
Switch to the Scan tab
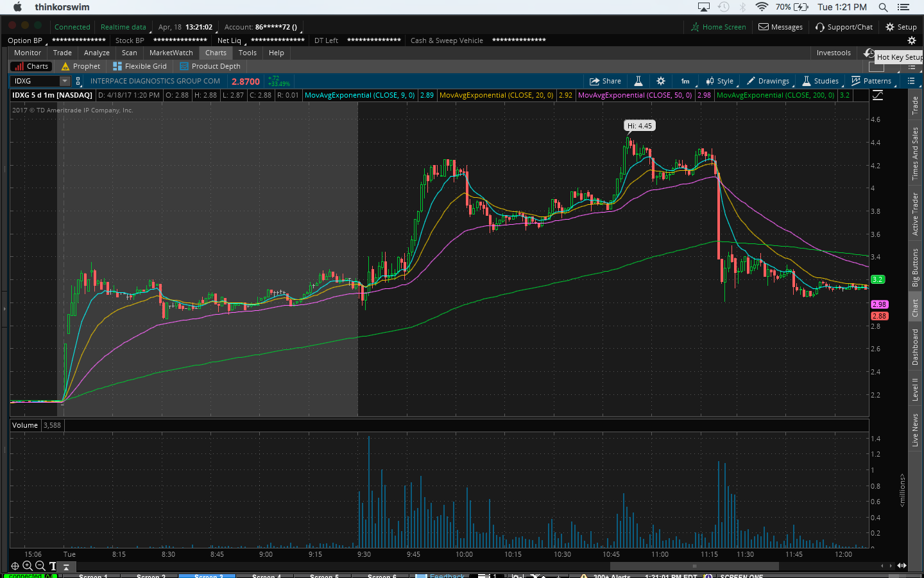pyautogui.click(x=130, y=53)
